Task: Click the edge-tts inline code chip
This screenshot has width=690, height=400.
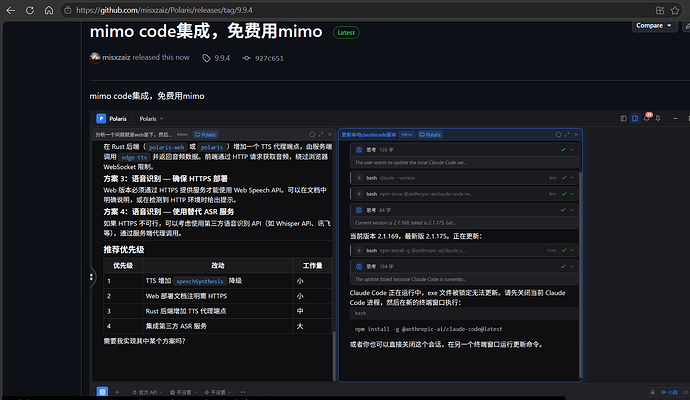Action: click(x=134, y=157)
